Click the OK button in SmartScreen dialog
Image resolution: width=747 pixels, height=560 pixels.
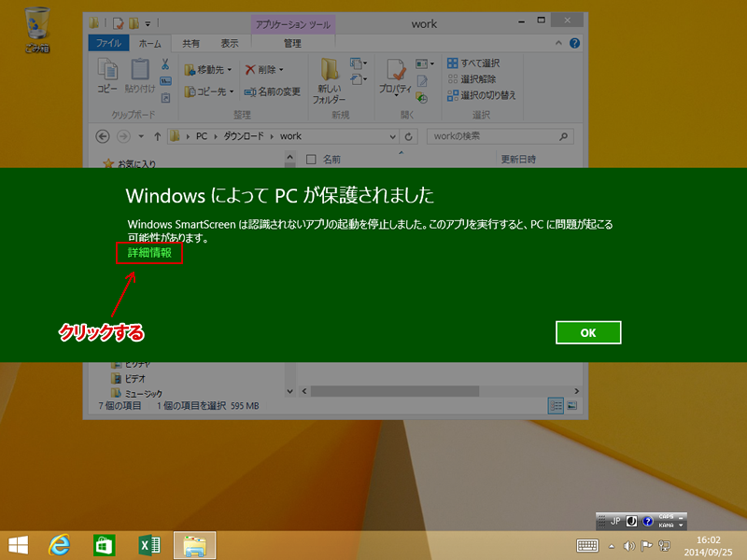coord(588,332)
